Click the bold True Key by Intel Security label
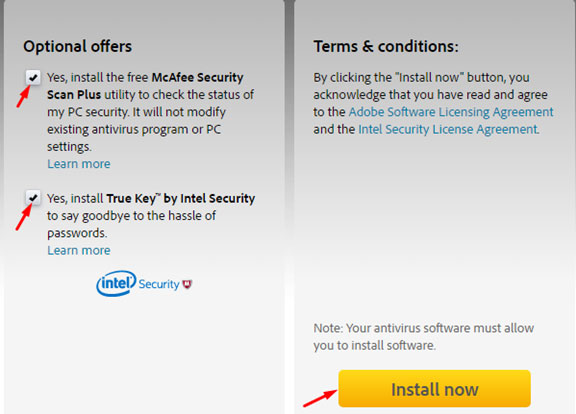Viewport: 576px width, 414px height. coord(181,199)
